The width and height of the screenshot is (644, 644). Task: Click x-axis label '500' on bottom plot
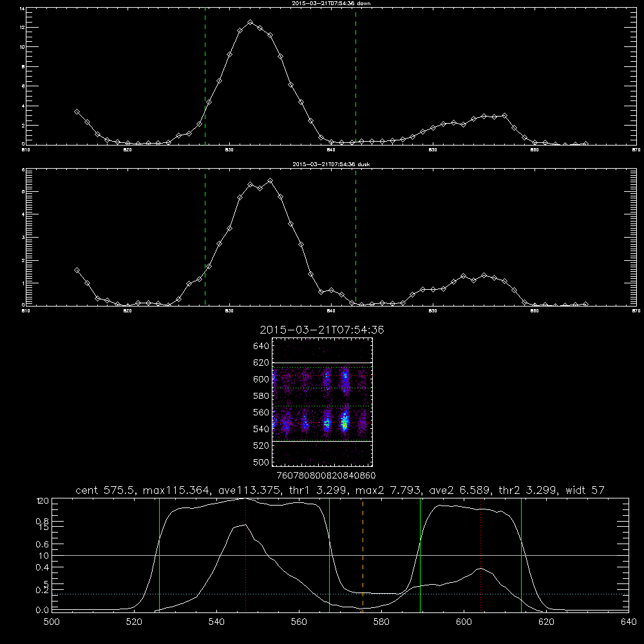tap(52, 622)
